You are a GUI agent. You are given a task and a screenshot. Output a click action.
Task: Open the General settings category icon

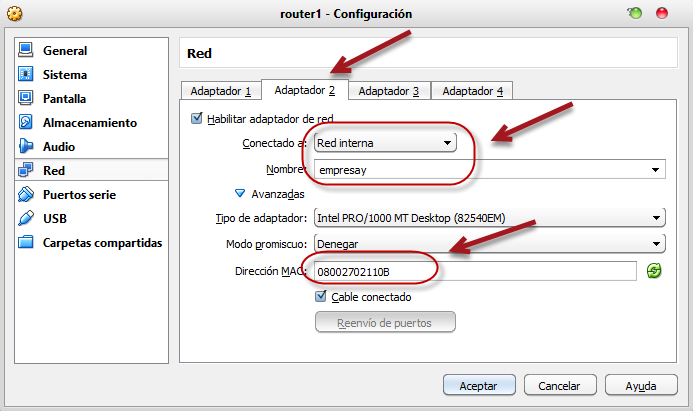click(x=26, y=51)
